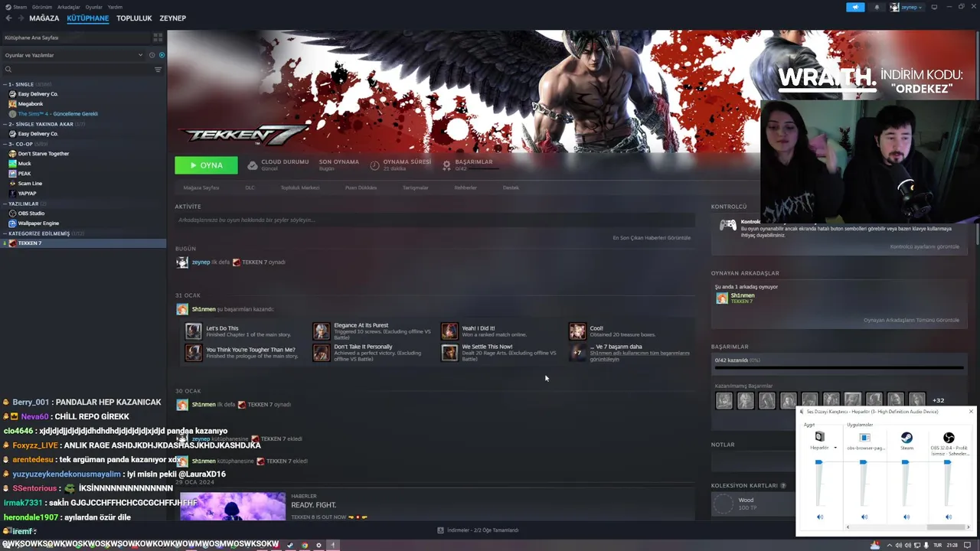
Task: Select Don't Starve Together in library
Action: click(44, 154)
